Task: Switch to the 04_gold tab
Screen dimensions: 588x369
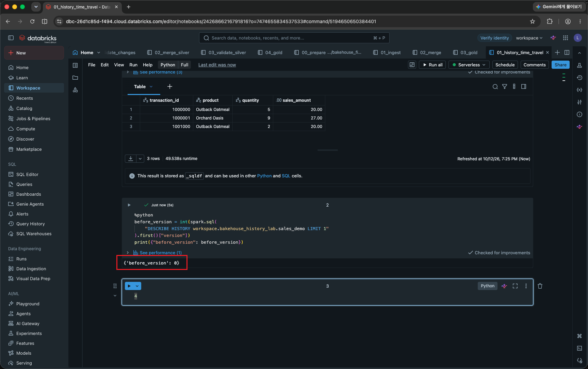Action: (270, 52)
